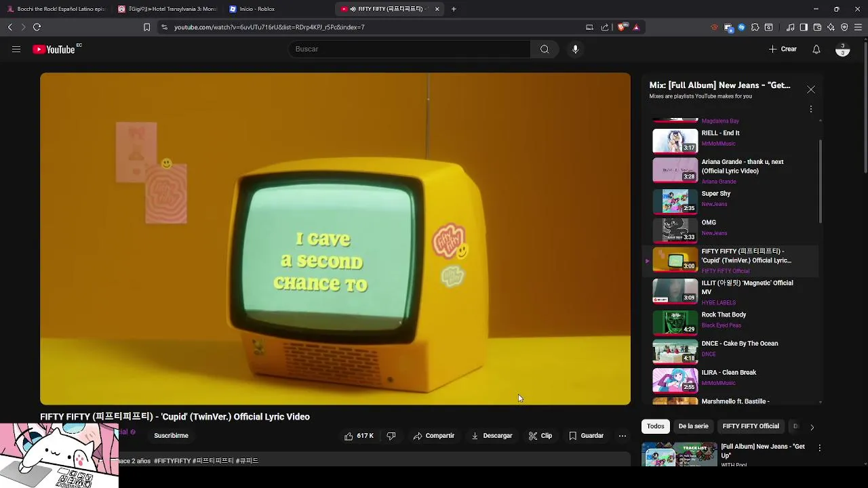Show more chips with the right arrow
This screenshot has width=868, height=488.
click(812, 427)
